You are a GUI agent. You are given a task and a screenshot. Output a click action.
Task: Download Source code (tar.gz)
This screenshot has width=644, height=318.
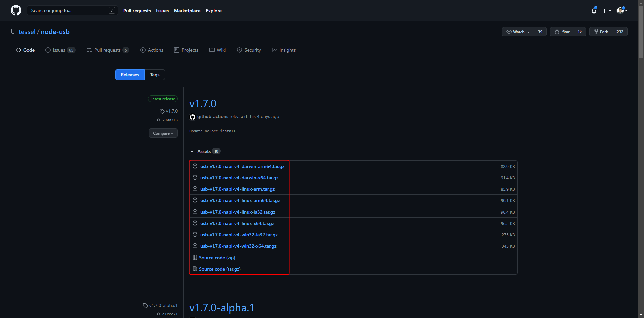[x=220, y=269]
